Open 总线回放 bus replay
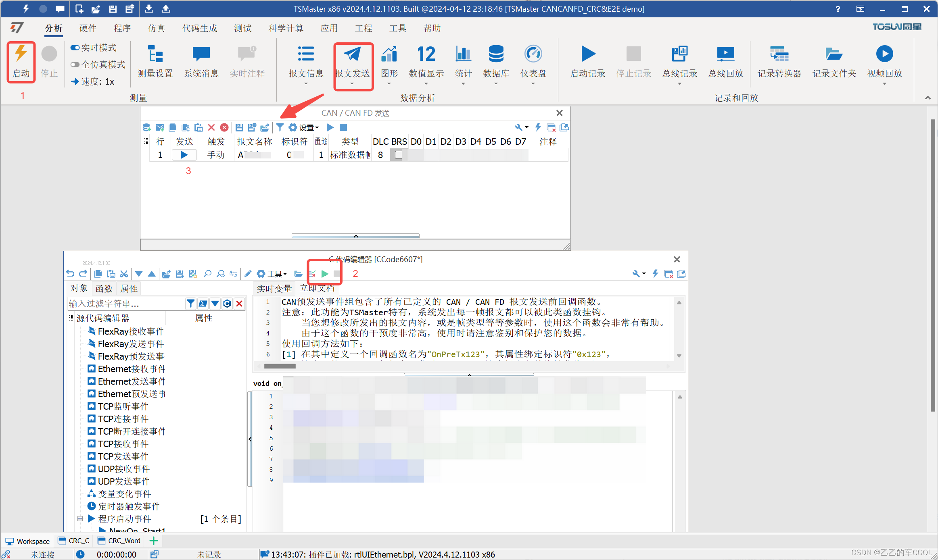 pos(726,62)
